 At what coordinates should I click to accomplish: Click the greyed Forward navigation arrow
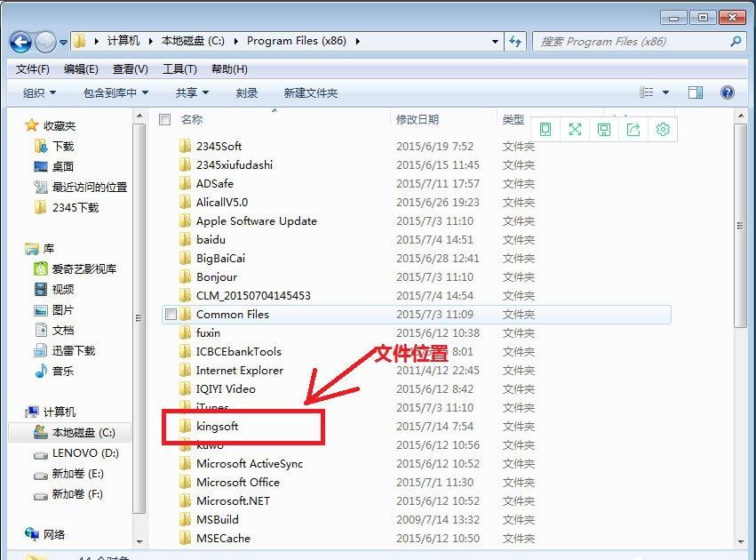pyautogui.click(x=46, y=42)
